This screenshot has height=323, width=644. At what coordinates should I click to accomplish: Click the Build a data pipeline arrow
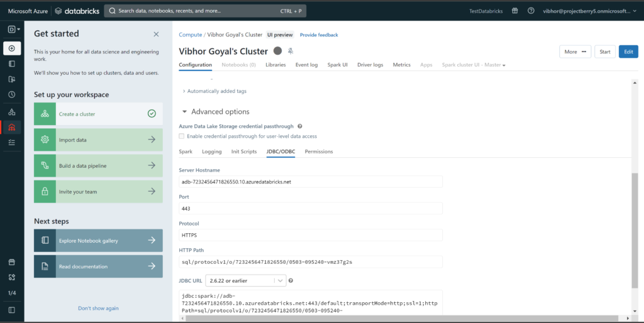pyautogui.click(x=152, y=165)
